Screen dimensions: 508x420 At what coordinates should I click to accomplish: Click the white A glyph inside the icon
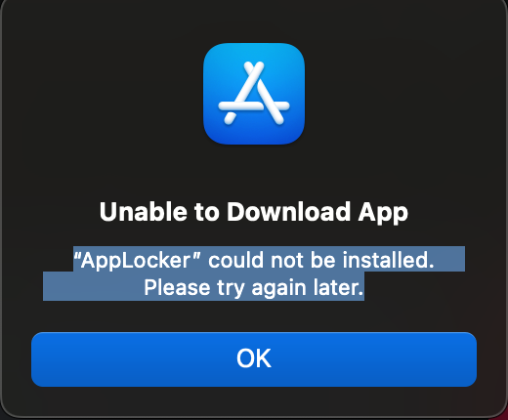pyautogui.click(x=254, y=93)
